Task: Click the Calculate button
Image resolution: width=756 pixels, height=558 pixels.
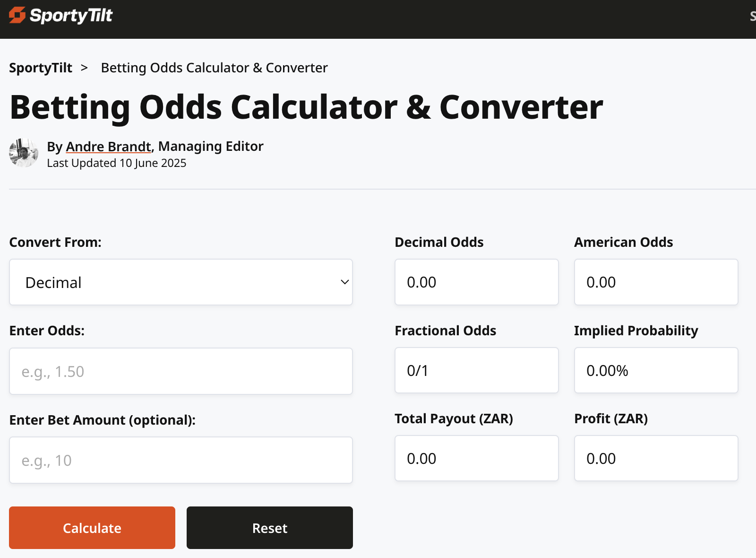Action: tap(92, 528)
